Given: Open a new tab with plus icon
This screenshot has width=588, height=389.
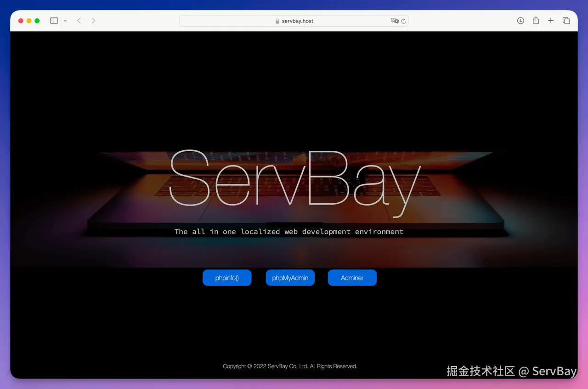Looking at the screenshot, I should point(551,21).
